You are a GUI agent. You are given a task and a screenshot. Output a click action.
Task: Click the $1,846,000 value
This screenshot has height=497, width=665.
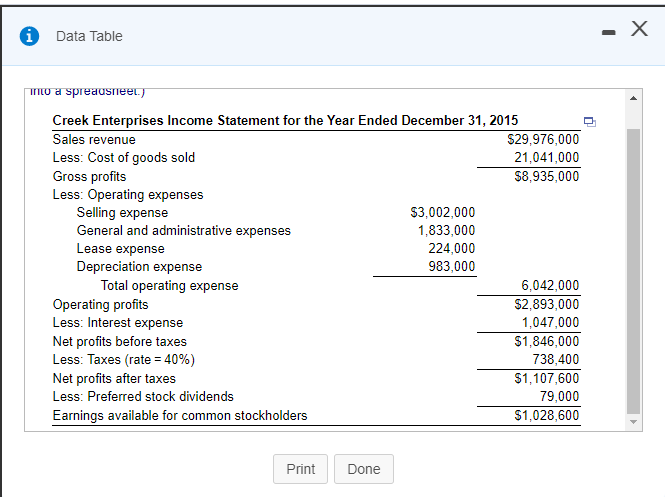pos(547,341)
